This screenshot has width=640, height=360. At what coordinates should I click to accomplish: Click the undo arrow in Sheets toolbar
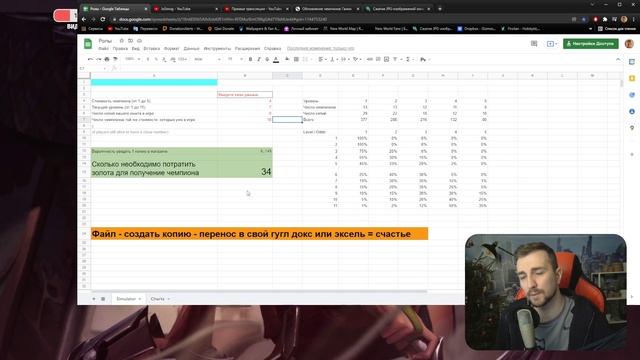(90, 60)
